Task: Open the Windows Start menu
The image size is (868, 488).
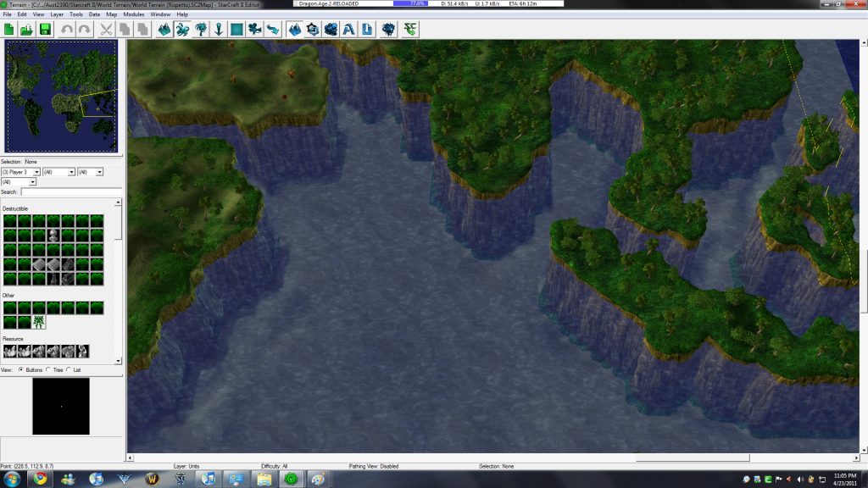Action: pyautogui.click(x=12, y=479)
